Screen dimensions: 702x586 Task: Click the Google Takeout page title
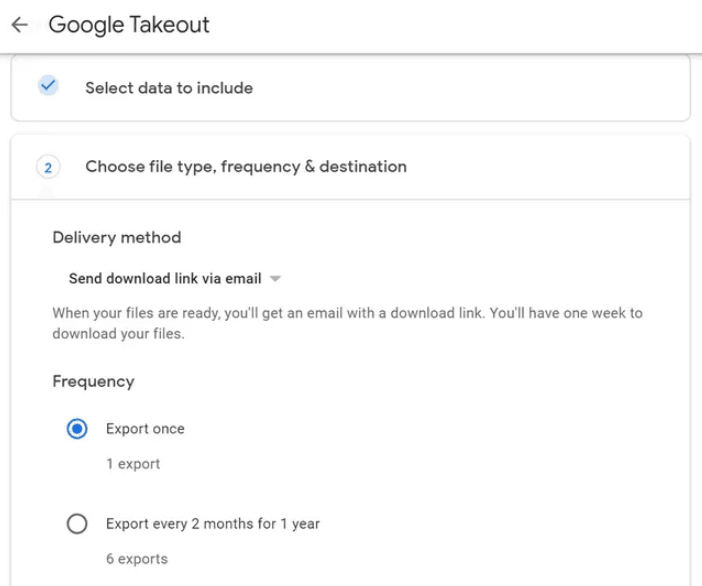tap(129, 25)
